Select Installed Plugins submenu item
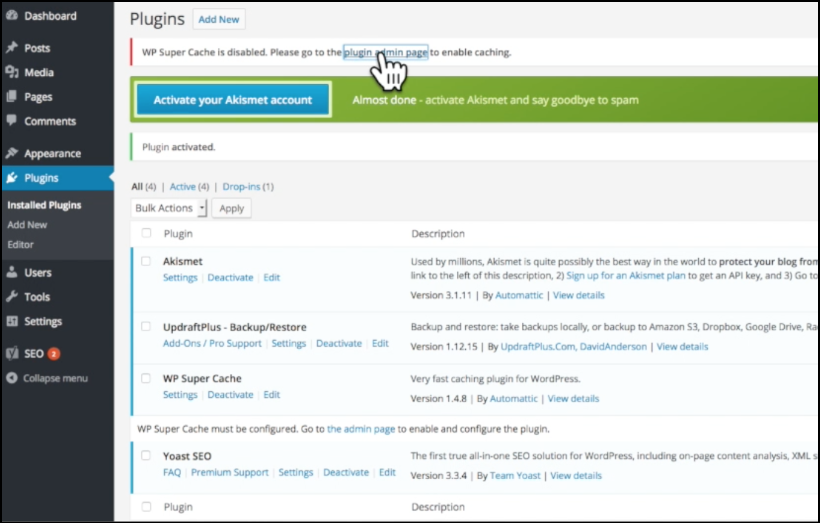 (x=44, y=205)
